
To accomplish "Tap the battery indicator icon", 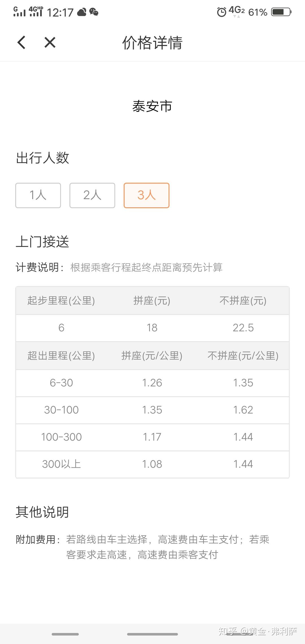I will (x=281, y=12).
